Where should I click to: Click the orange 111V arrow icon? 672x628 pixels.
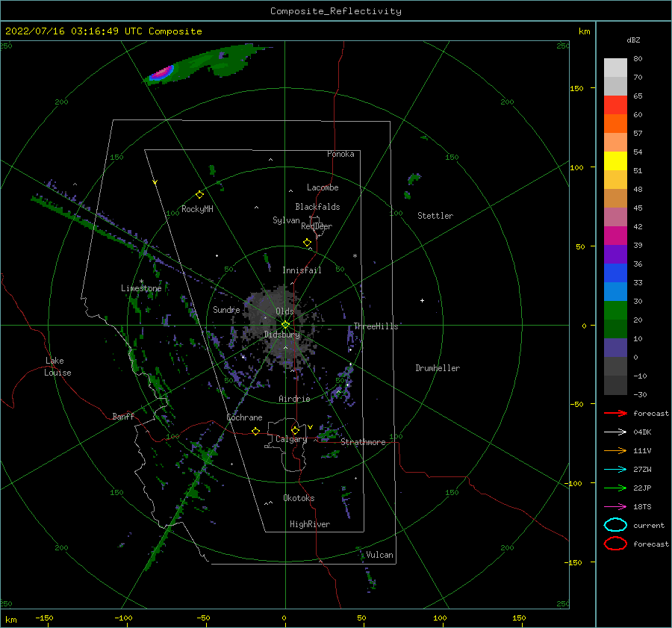[615, 450]
